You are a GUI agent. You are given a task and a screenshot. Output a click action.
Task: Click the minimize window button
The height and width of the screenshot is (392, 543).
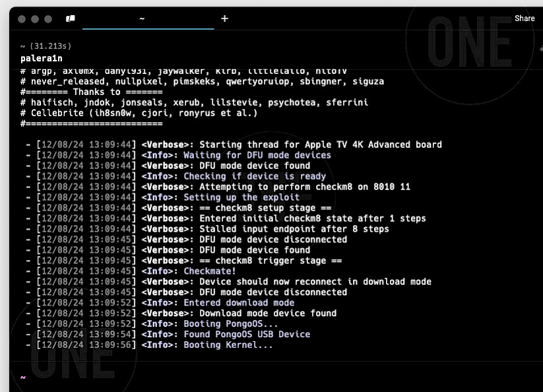pos(35,19)
